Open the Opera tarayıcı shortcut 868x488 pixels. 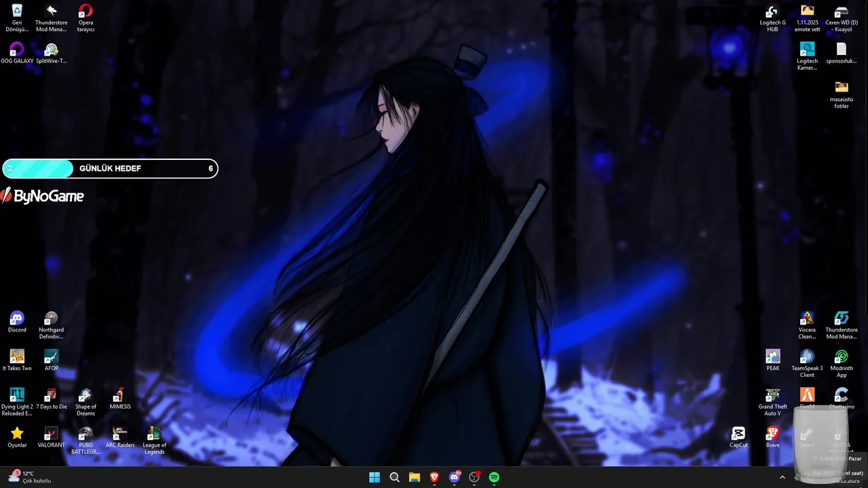(x=85, y=18)
